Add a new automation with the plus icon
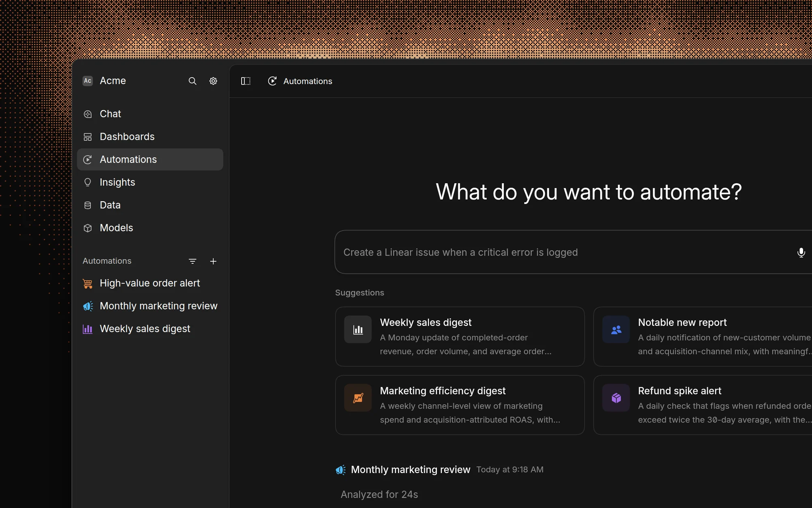 tap(213, 261)
